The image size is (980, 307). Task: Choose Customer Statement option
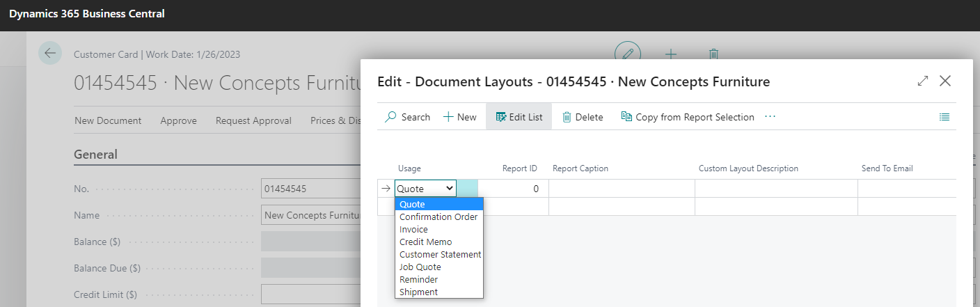coord(439,254)
